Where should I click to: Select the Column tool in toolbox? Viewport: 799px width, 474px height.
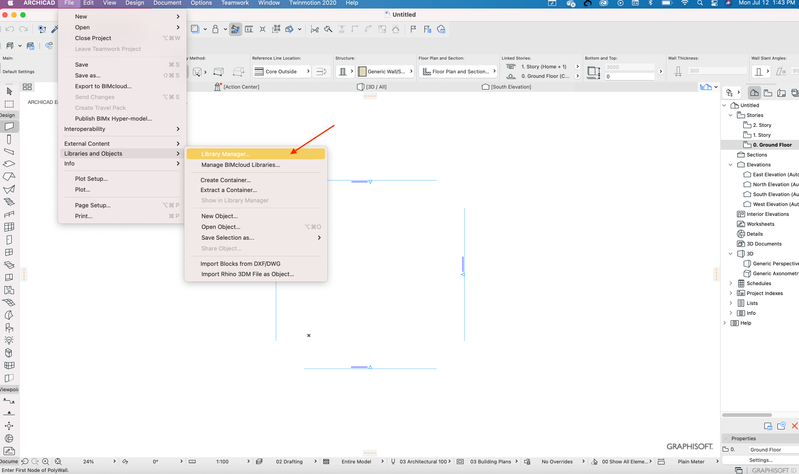click(9, 139)
